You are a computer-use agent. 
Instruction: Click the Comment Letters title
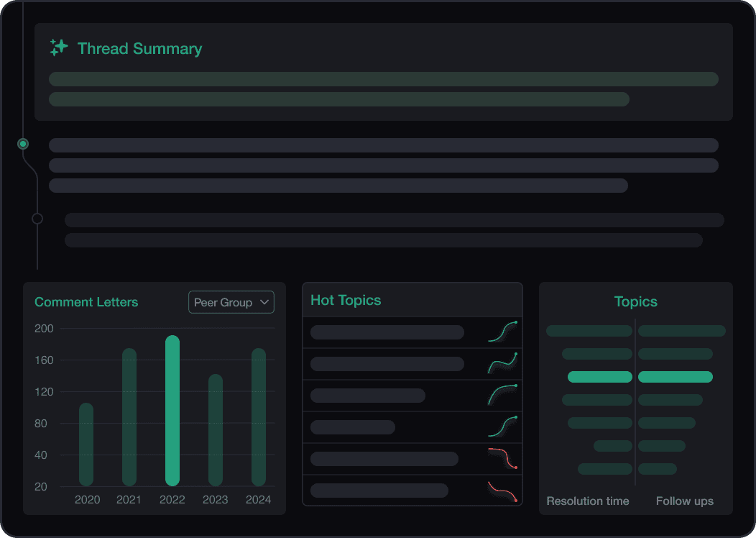click(86, 302)
